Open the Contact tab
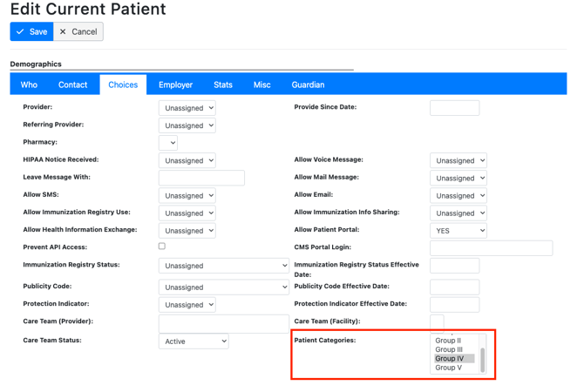Viewport: 584px width, 392px height. click(x=72, y=84)
